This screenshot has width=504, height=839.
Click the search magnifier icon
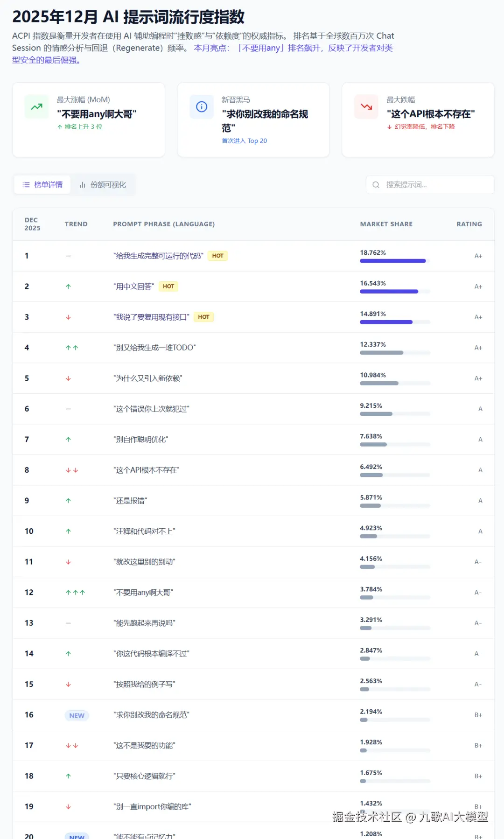point(376,185)
